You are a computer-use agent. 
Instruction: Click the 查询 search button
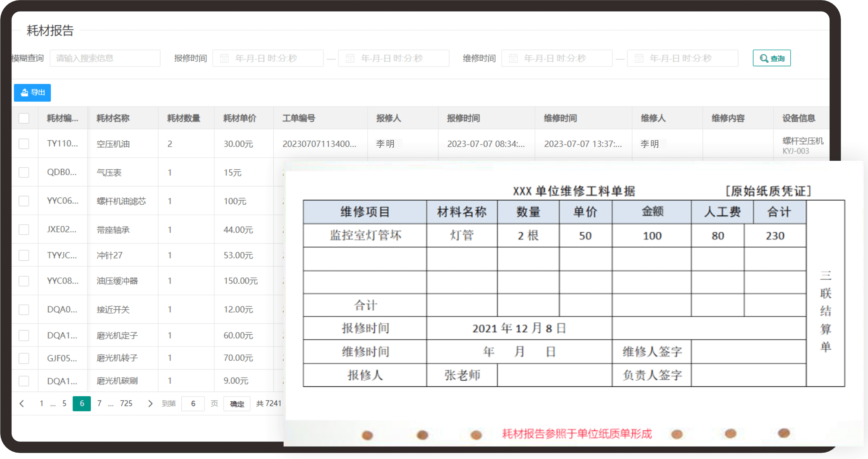point(771,58)
